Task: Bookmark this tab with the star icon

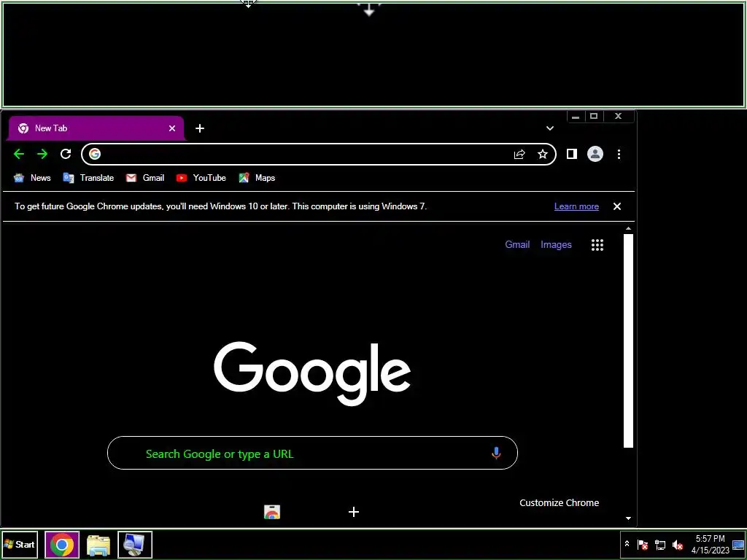Action: (543, 154)
